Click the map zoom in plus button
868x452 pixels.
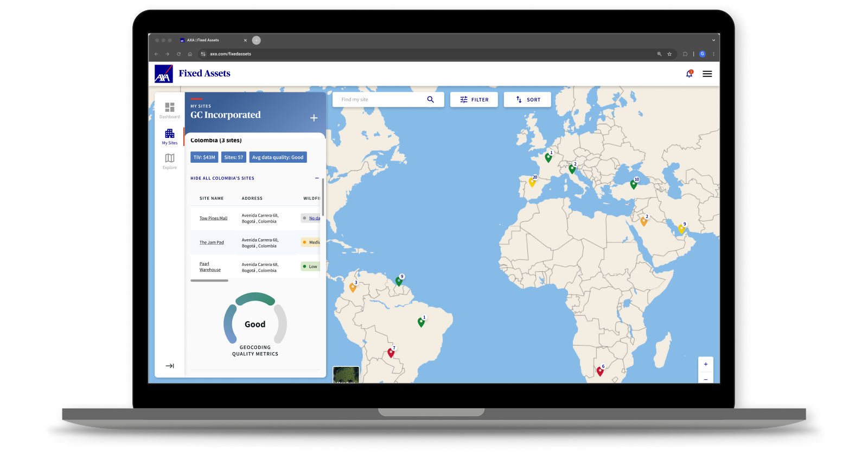point(705,364)
